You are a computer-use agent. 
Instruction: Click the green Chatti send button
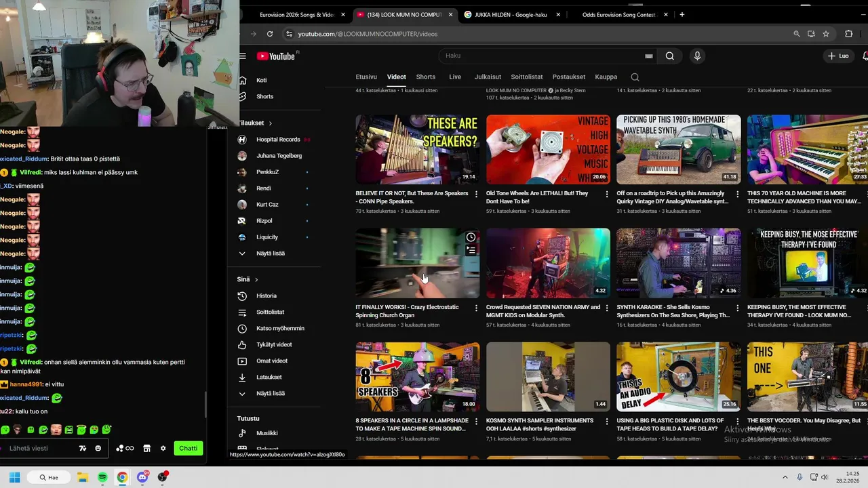tap(189, 448)
